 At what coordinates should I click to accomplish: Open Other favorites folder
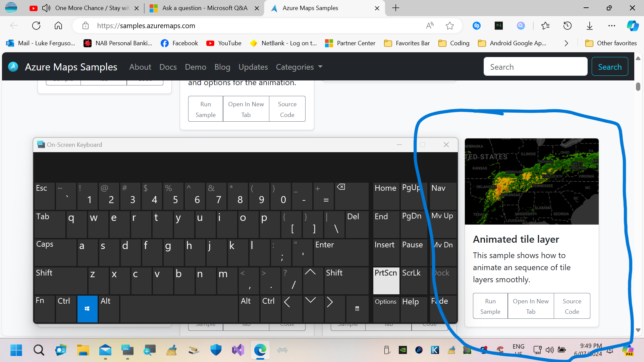tap(611, 43)
